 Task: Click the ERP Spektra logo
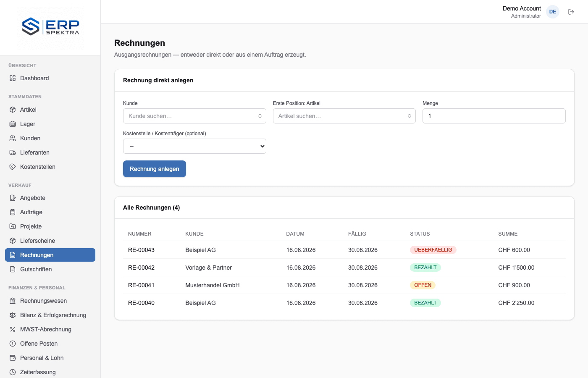[50, 26]
